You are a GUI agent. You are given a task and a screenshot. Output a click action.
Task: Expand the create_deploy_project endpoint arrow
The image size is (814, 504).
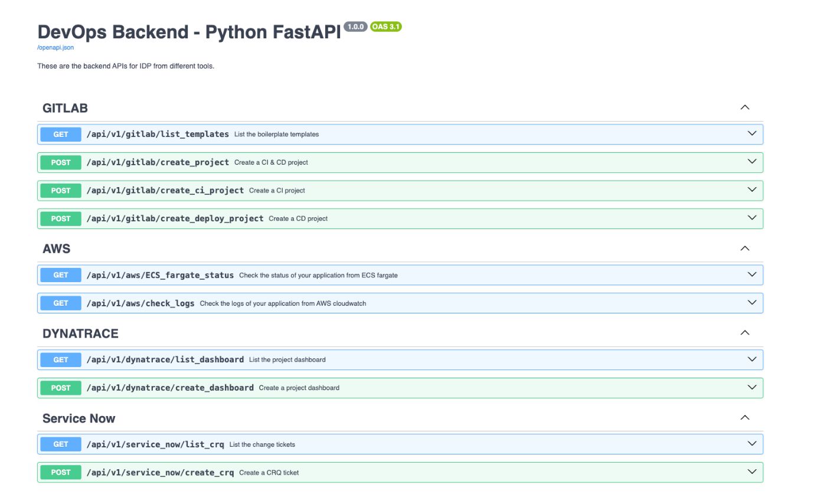coord(752,218)
